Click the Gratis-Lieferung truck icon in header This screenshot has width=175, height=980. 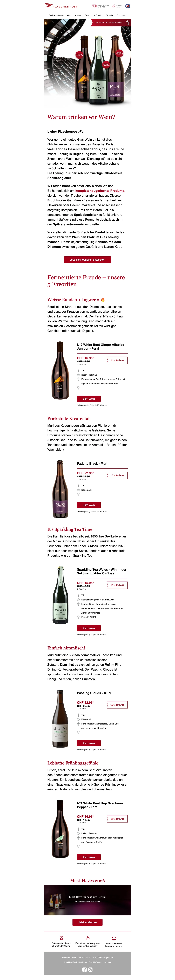(x=94, y=6)
